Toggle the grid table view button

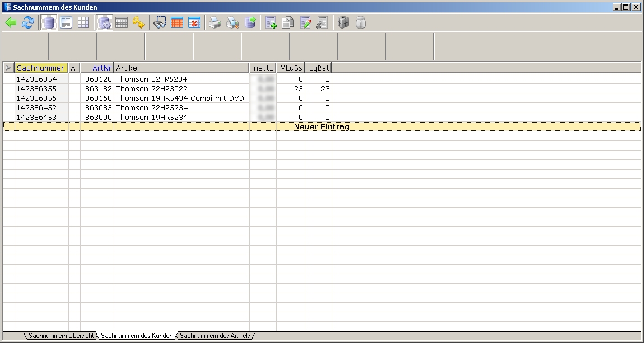83,23
